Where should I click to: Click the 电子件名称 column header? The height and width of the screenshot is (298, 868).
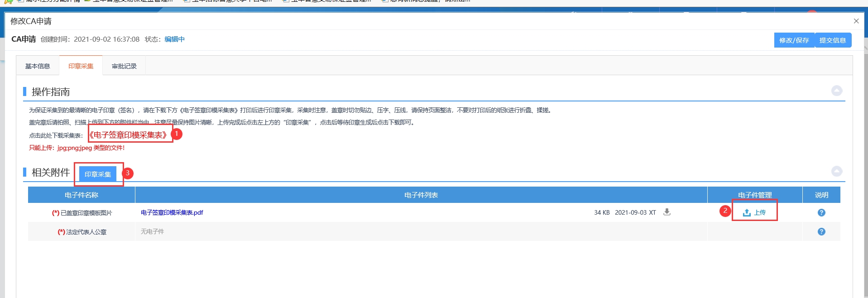point(82,195)
